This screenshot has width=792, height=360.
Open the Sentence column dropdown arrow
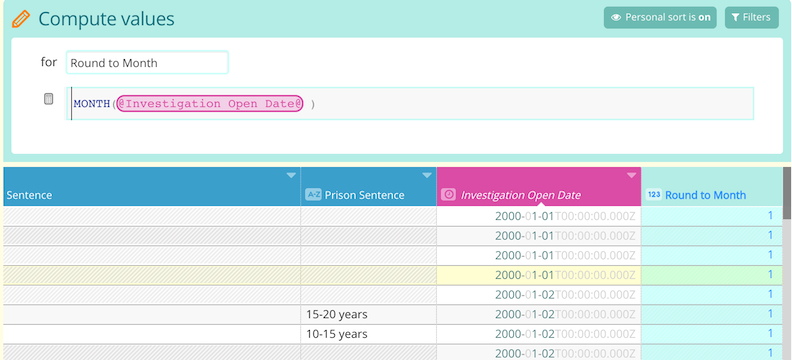click(x=291, y=176)
